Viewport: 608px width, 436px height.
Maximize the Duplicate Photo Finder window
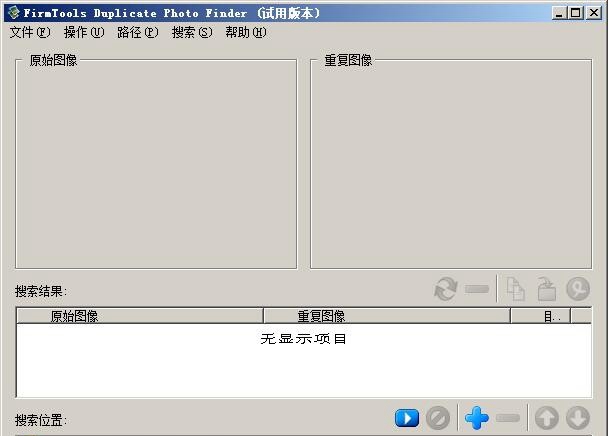[576, 13]
